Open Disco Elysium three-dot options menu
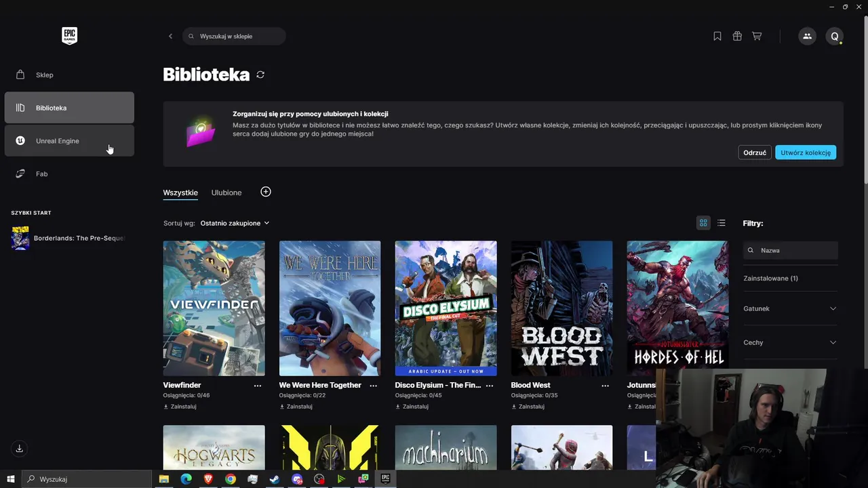 coord(490,386)
